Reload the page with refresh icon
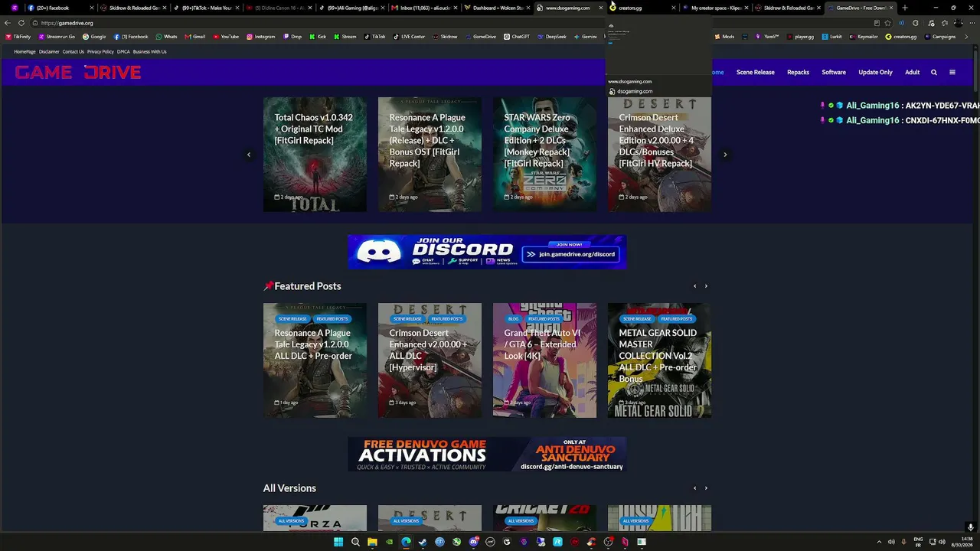Screen dimensions: 980x551 click(21, 23)
